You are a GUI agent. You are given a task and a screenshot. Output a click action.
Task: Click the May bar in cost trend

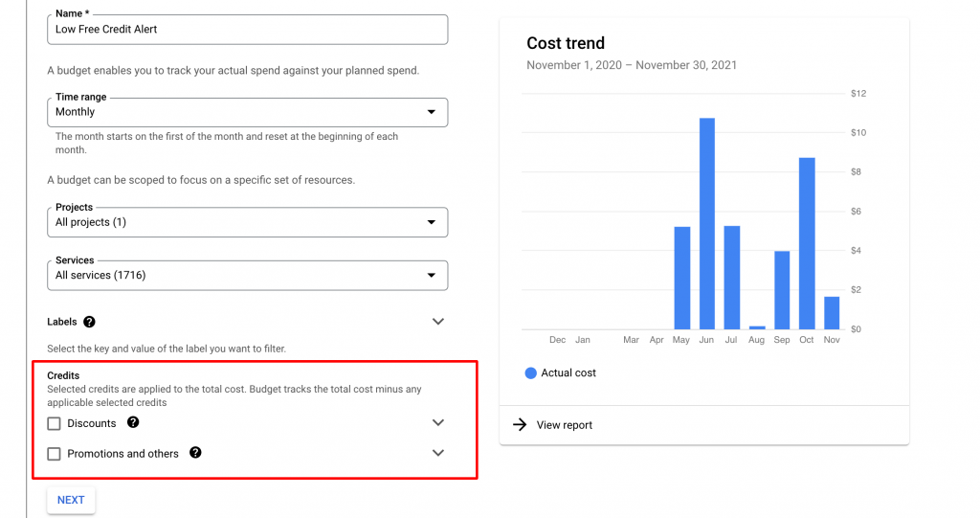681,278
